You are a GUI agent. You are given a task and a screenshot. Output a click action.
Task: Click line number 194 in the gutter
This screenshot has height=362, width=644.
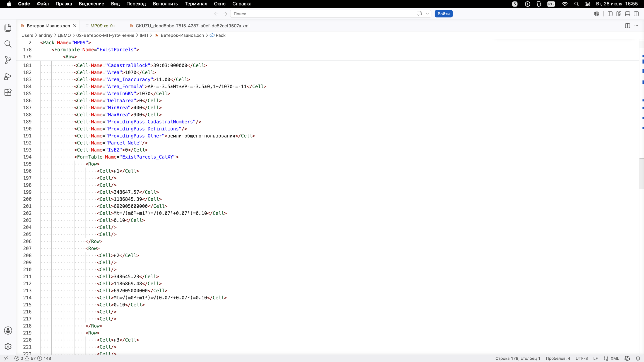click(x=27, y=157)
